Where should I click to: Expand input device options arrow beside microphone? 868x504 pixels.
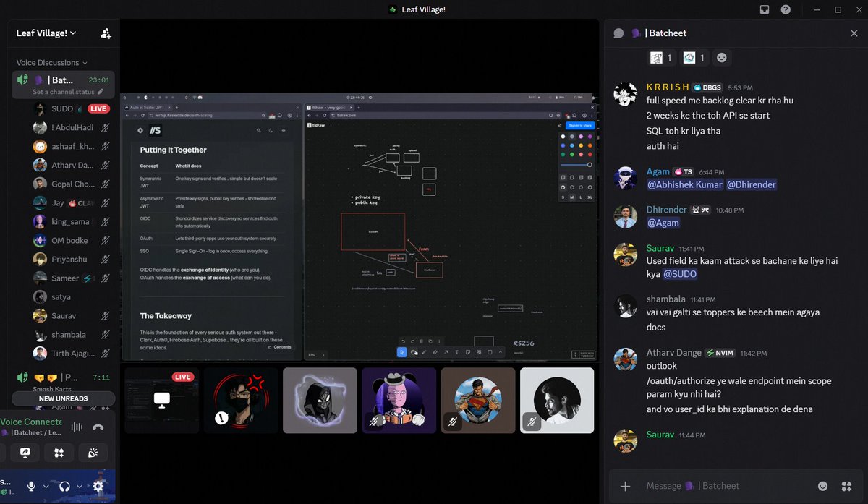pos(46,487)
